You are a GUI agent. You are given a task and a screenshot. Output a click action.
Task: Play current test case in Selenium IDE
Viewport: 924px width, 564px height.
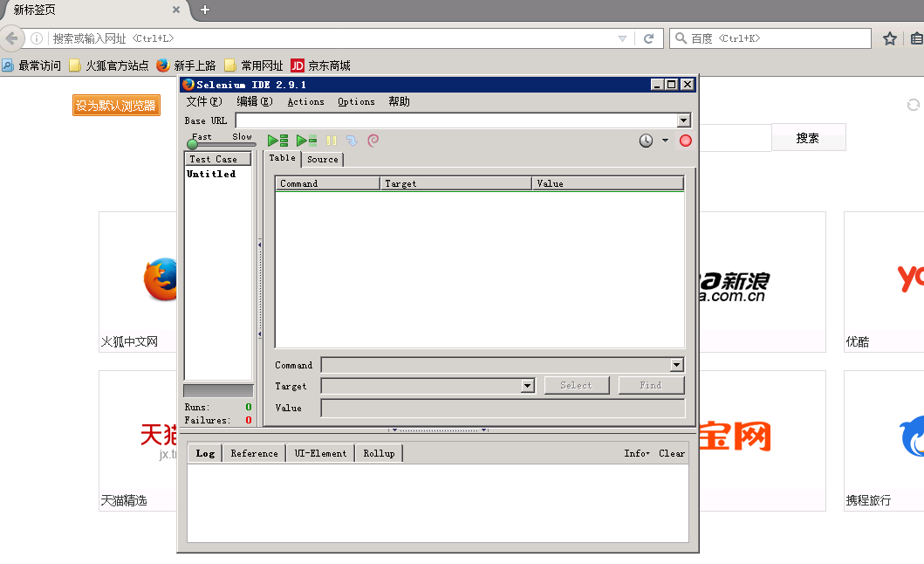click(x=306, y=141)
